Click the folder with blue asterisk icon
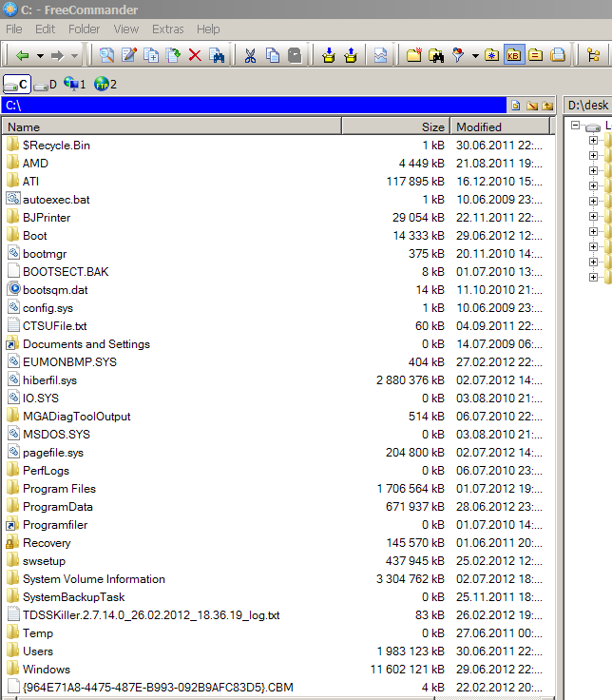This screenshot has width=612, height=700. pos(491,55)
